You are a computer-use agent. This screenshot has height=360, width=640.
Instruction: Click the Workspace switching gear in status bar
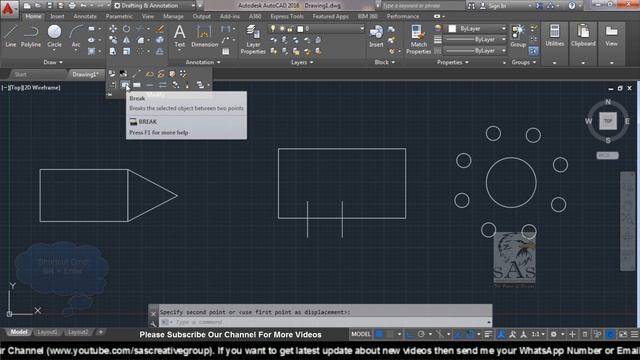[553, 334]
